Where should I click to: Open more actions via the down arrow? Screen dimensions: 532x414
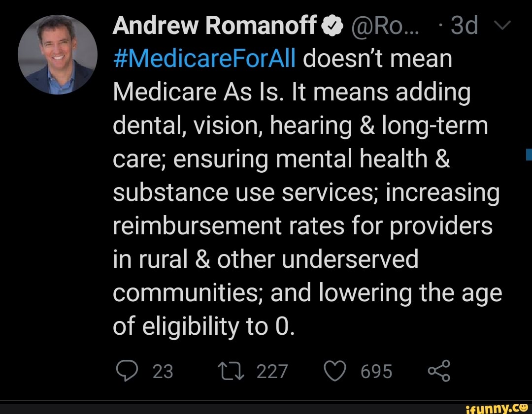coord(502,25)
